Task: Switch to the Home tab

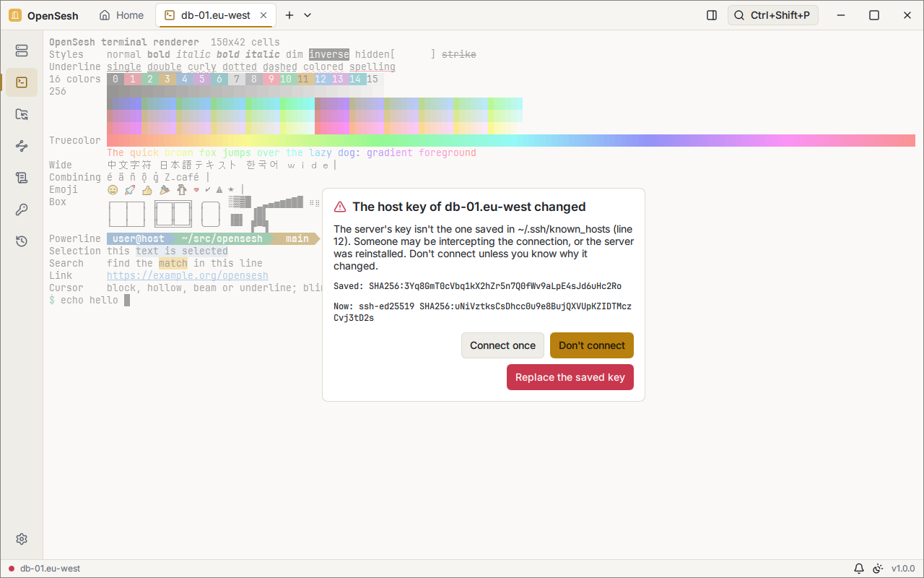Action: coord(121,15)
